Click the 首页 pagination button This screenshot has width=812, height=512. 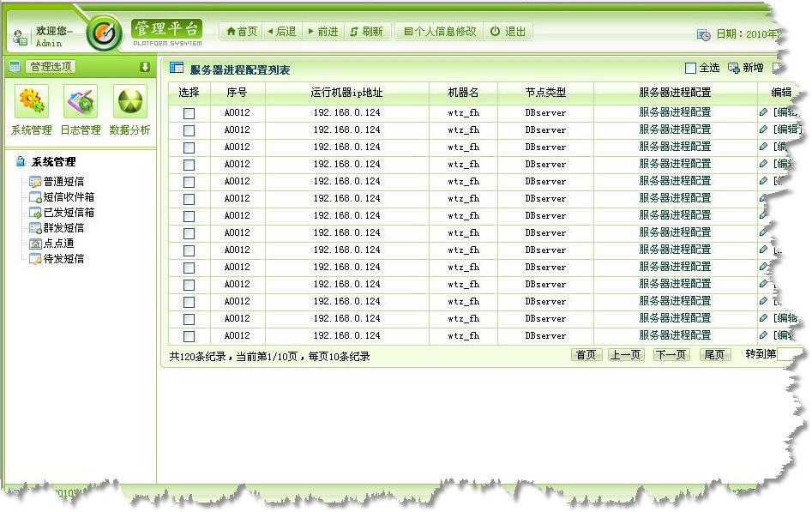coord(586,355)
